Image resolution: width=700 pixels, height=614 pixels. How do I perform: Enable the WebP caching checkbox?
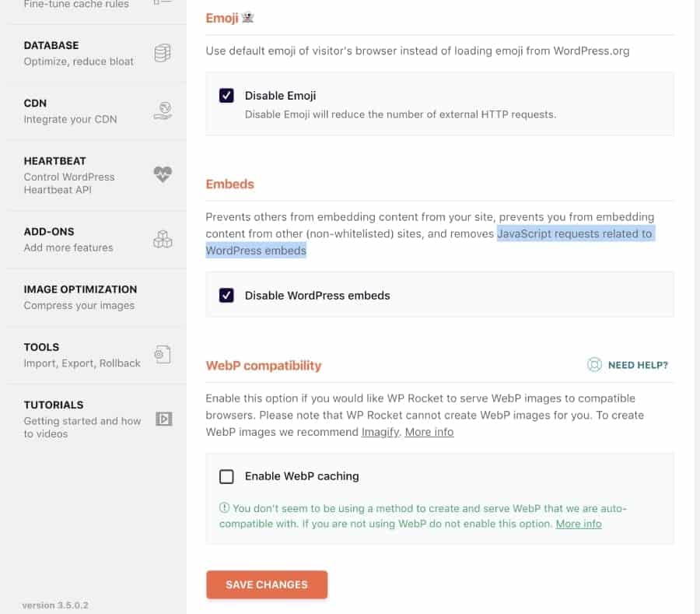pos(226,476)
